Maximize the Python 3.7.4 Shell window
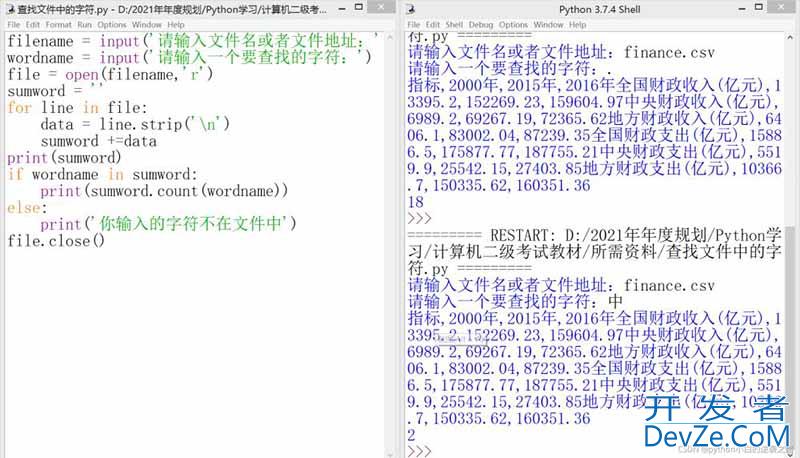Image resolution: width=800 pixels, height=458 pixels. [759, 8]
